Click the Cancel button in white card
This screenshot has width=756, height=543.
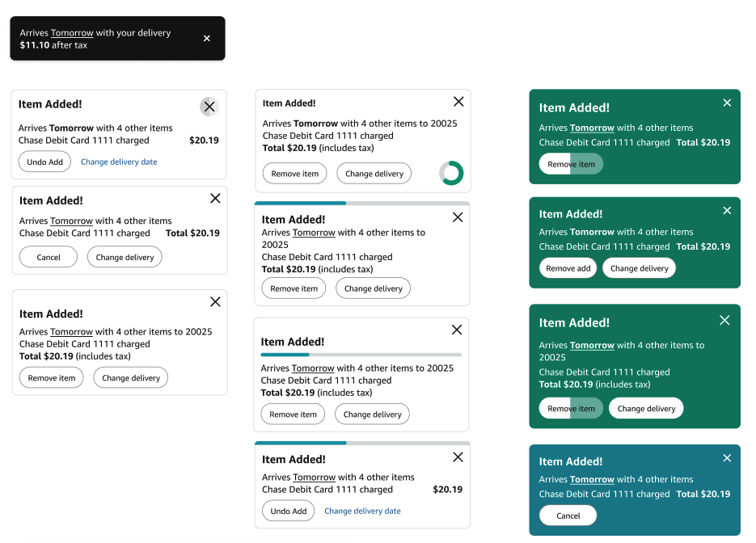pos(49,257)
